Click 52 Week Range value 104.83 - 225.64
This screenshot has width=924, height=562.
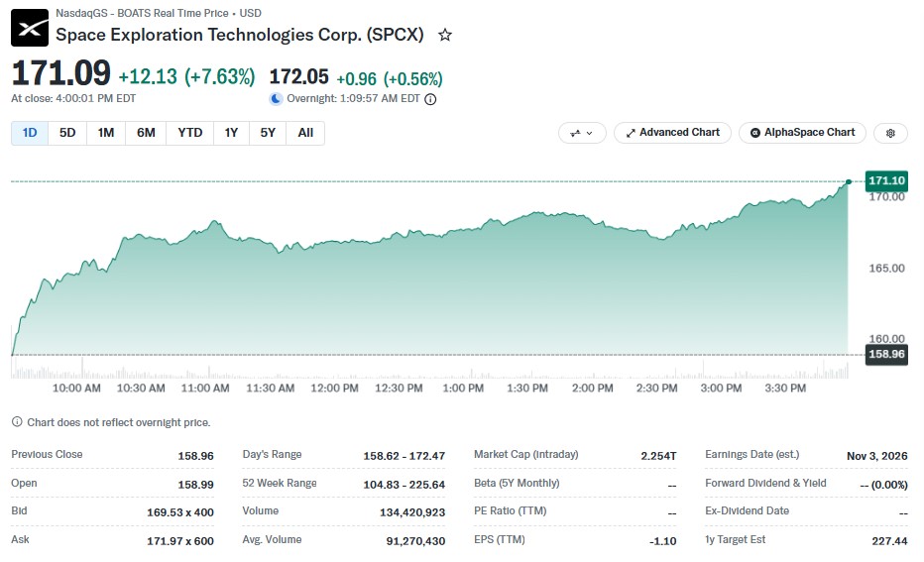point(404,485)
